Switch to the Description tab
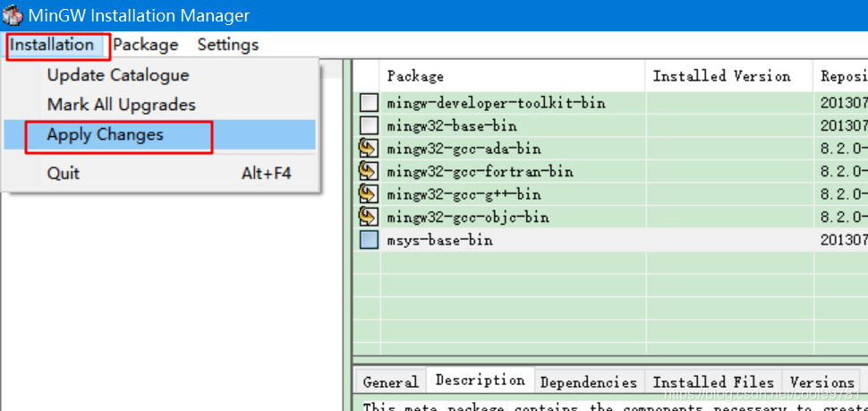The width and height of the screenshot is (868, 411). click(480, 381)
